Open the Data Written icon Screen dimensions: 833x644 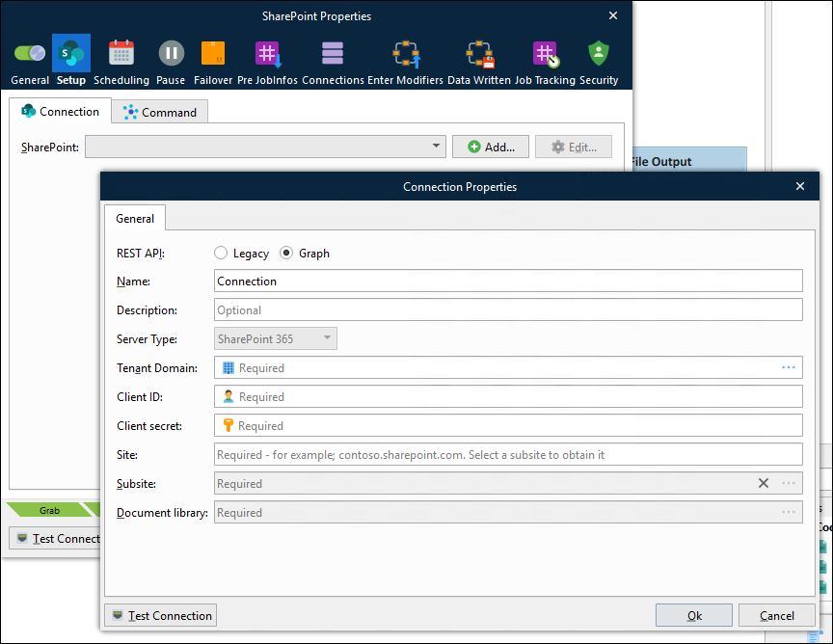(479, 54)
